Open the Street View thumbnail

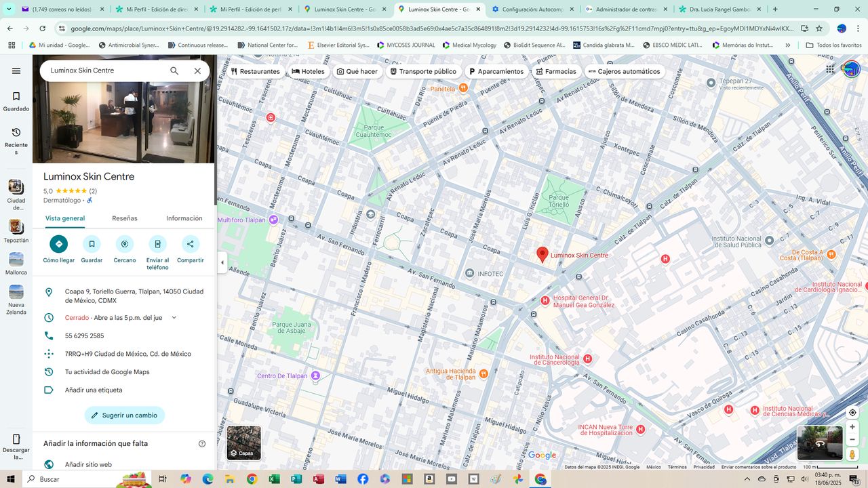pos(820,443)
